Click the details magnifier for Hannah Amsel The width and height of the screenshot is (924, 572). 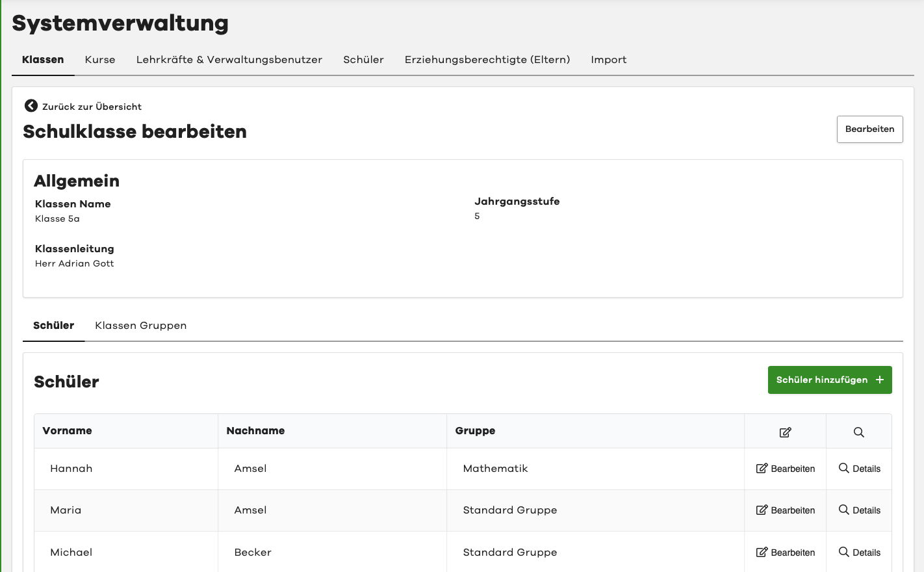(x=843, y=468)
